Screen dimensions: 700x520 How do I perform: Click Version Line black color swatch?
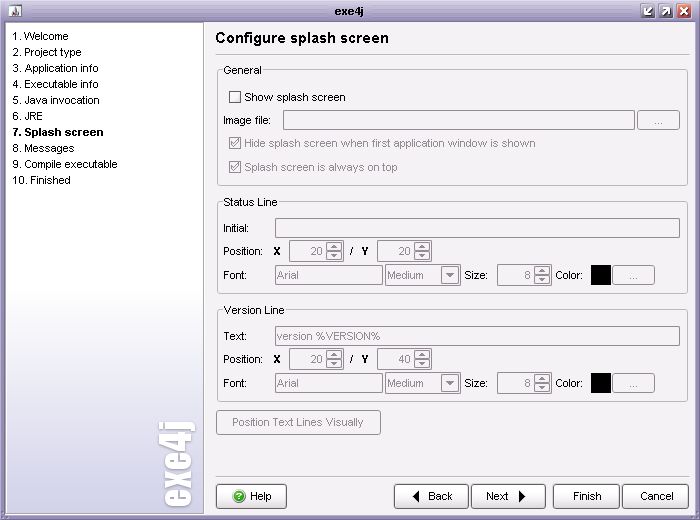[x=601, y=383]
